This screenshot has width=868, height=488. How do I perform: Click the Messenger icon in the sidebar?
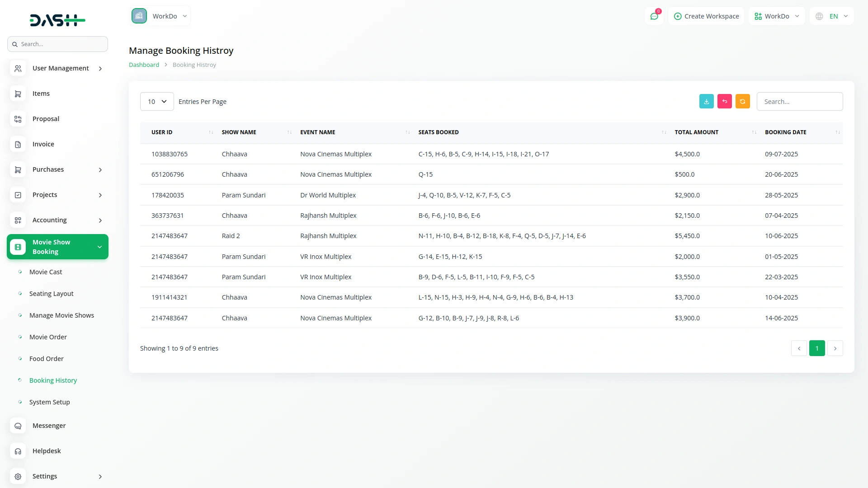tap(18, 426)
